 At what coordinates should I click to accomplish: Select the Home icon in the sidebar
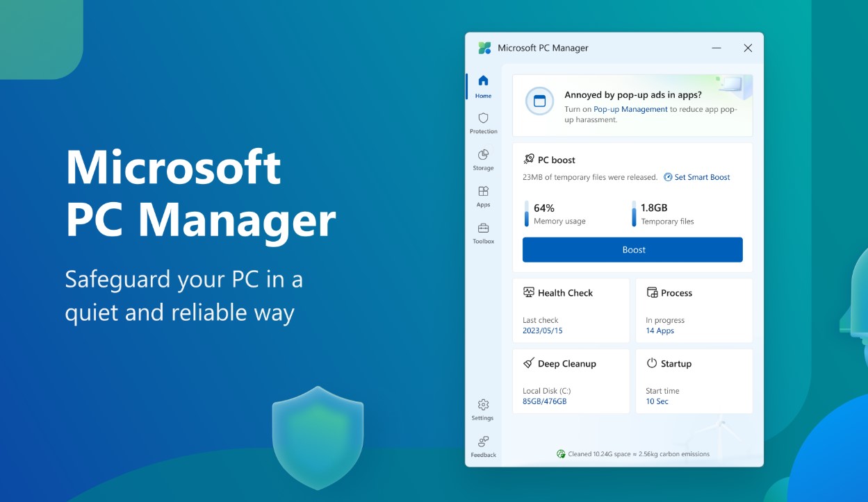(x=483, y=81)
